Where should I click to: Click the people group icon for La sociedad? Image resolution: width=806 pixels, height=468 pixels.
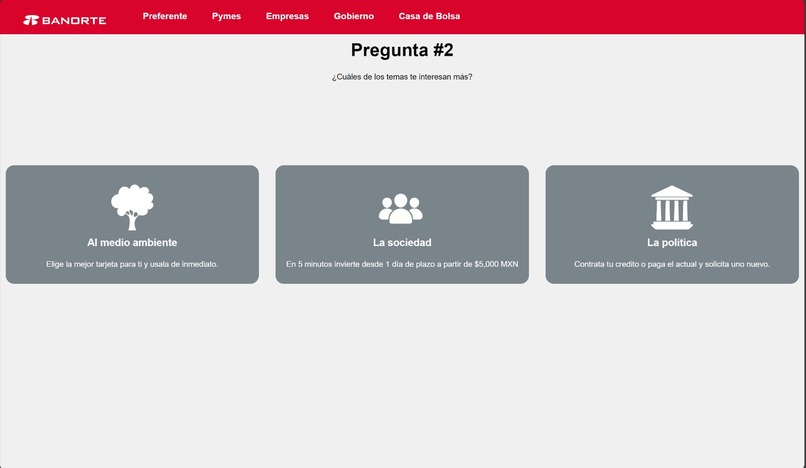point(401,209)
